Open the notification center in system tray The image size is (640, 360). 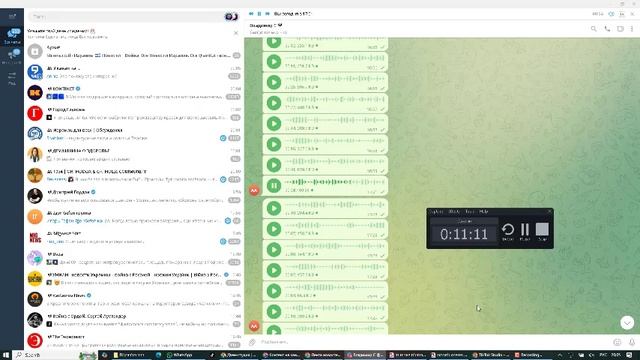point(629,355)
